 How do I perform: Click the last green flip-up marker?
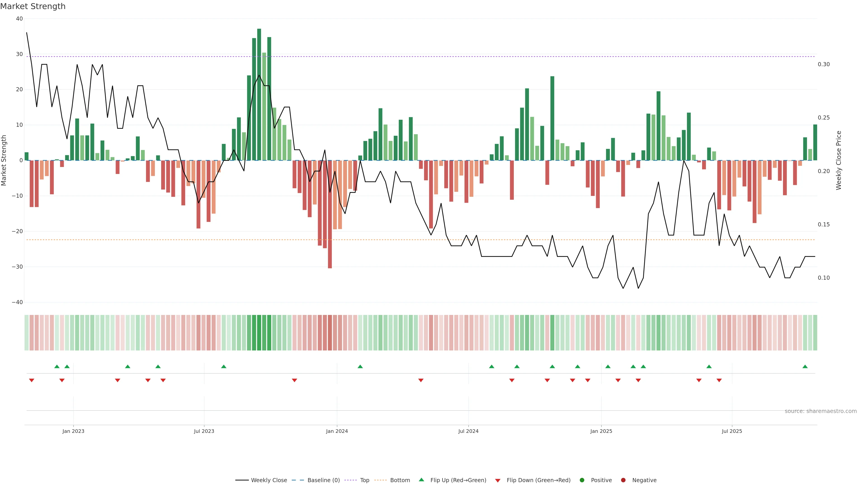coord(805,366)
